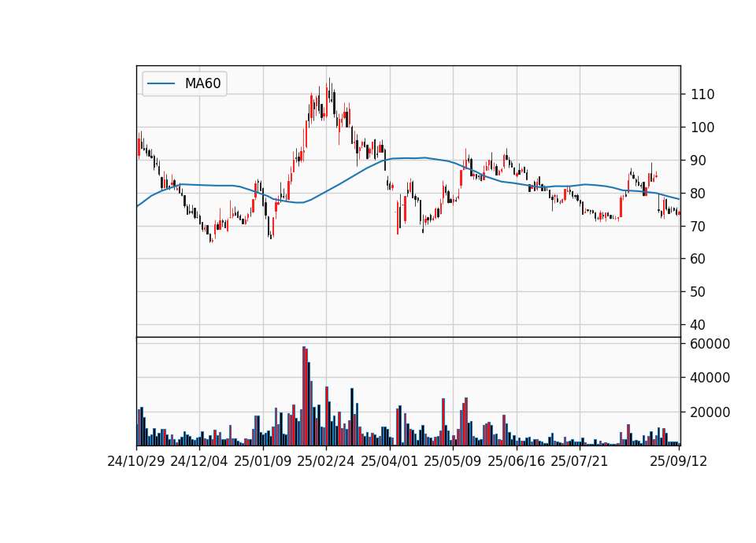Click the 25/09/12 date label

[679, 461]
